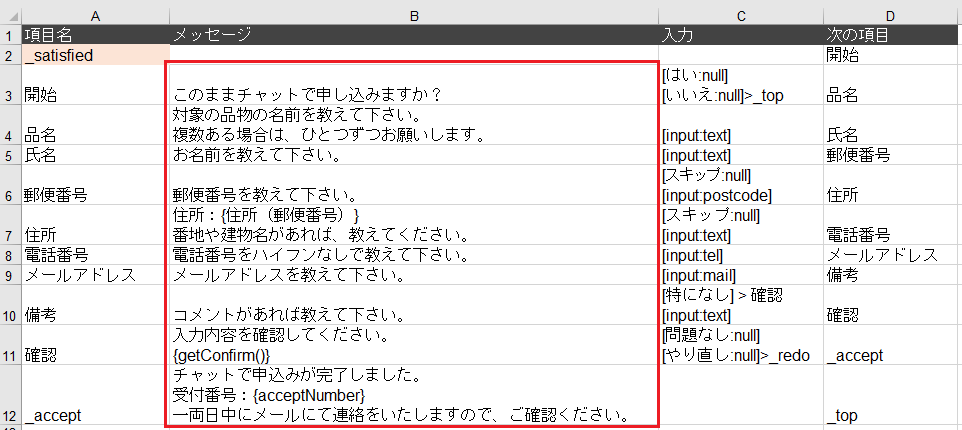
Task: Select cell 氏名 in column A
Action: pyautogui.click(x=95, y=155)
